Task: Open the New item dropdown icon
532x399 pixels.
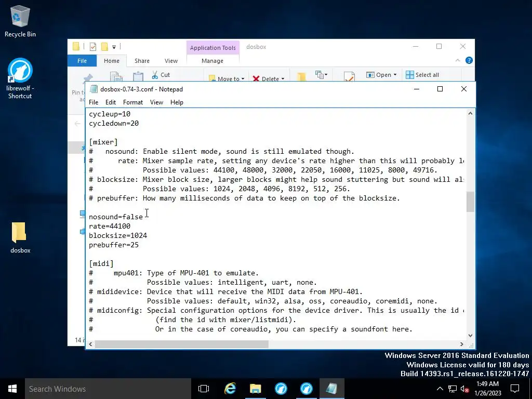Action: [321, 75]
